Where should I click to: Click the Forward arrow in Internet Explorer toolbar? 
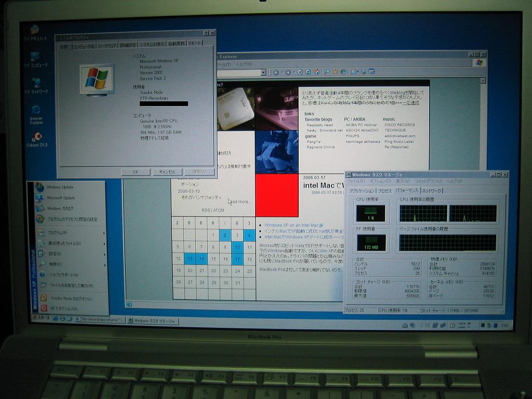click(x=288, y=72)
